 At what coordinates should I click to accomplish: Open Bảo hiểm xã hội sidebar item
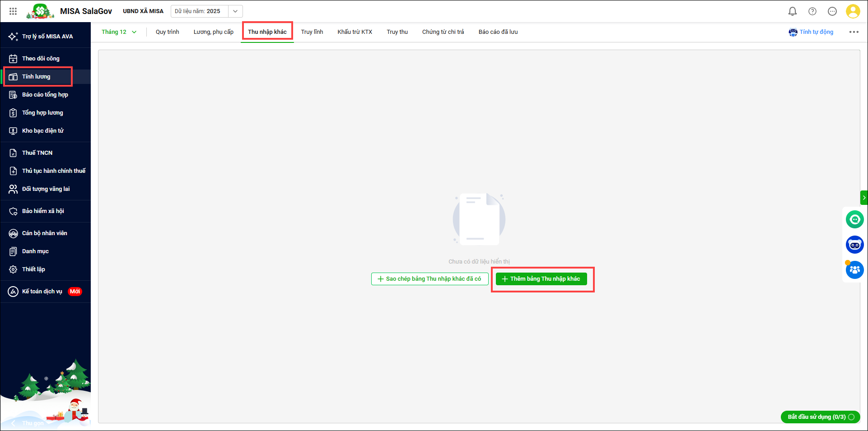click(x=43, y=211)
